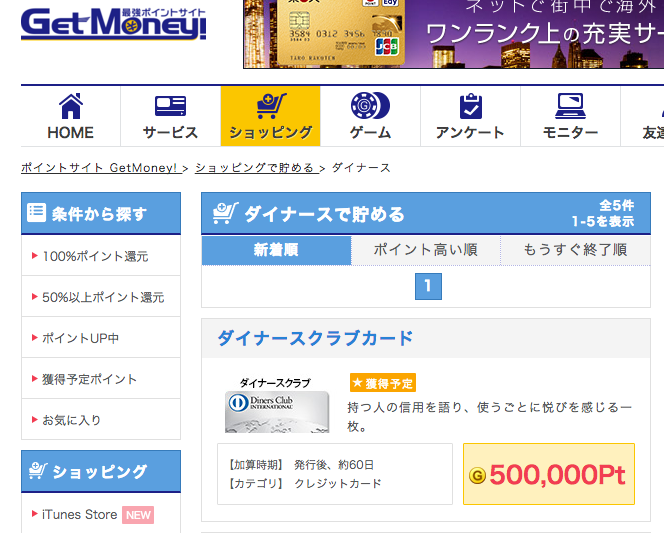This screenshot has height=533, width=664.
Task: Click the cart icon beside ダイナースで貯める
Action: tap(225, 213)
